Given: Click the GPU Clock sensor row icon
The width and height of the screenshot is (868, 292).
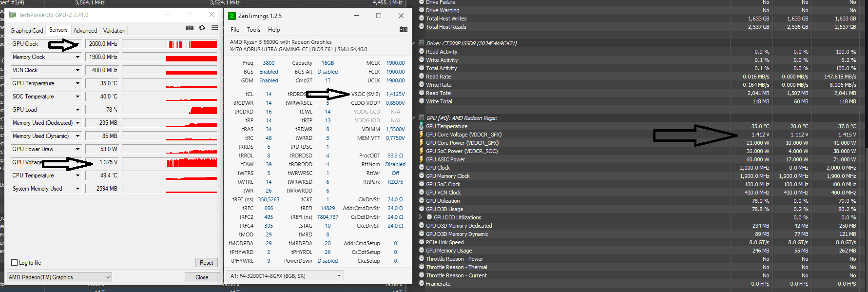Looking at the screenshot, I should (x=422, y=168).
